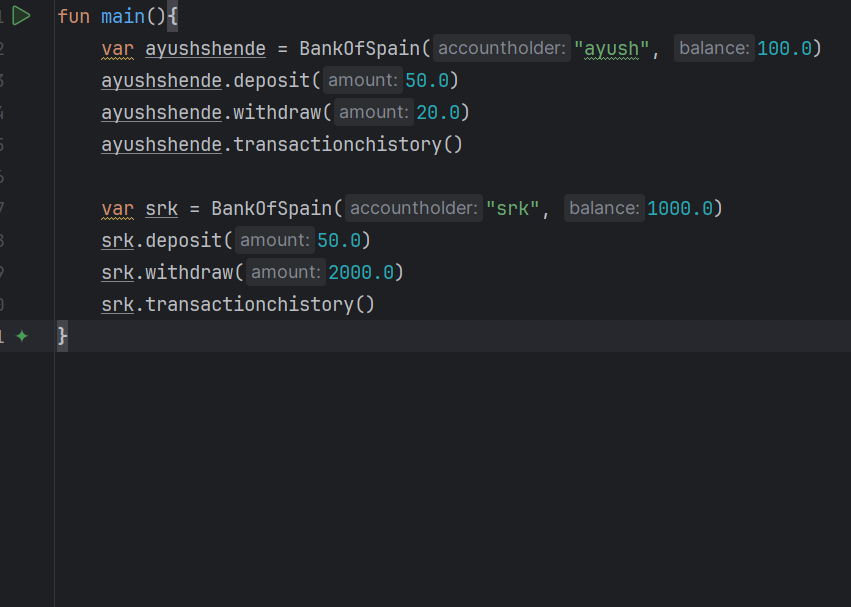This screenshot has height=607, width=851.
Task: Click the 50.0 value in srk.deposit
Action: pyautogui.click(x=339, y=241)
